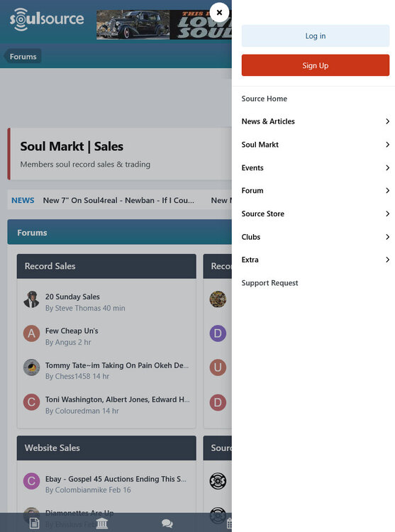The width and height of the screenshot is (395, 532).
Task: Click the Soulsource logo
Action: pos(47,19)
